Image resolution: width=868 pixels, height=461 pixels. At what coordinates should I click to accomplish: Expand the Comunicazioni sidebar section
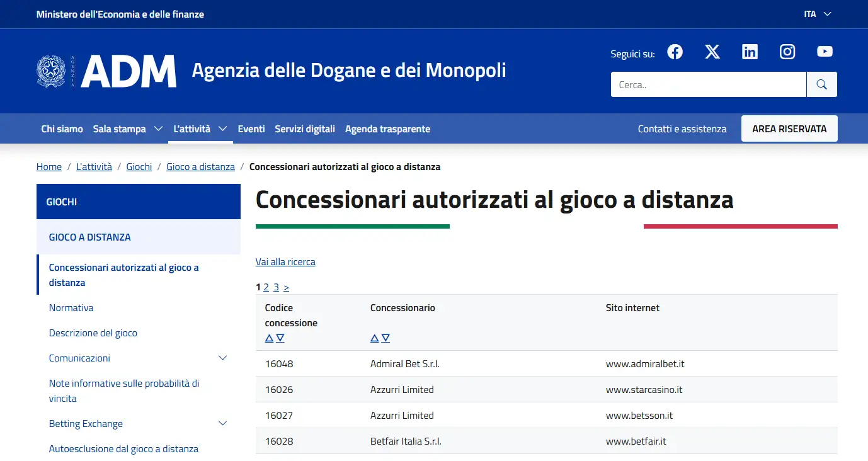tap(222, 358)
